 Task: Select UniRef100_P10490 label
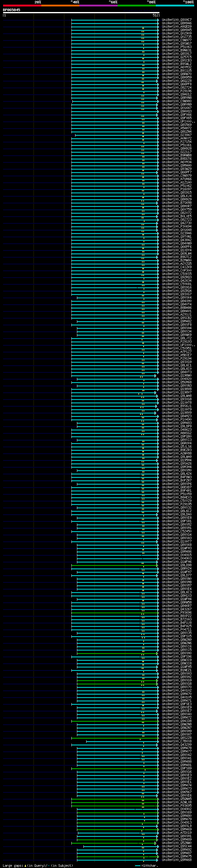[177, 419]
